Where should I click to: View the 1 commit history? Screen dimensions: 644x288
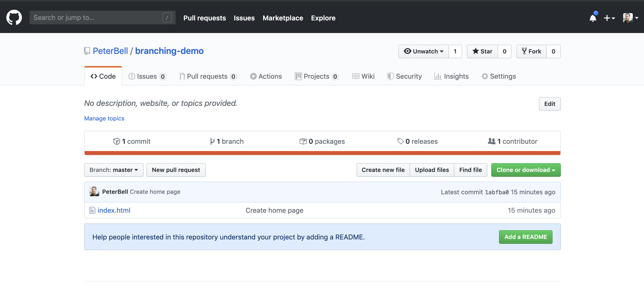(x=132, y=141)
